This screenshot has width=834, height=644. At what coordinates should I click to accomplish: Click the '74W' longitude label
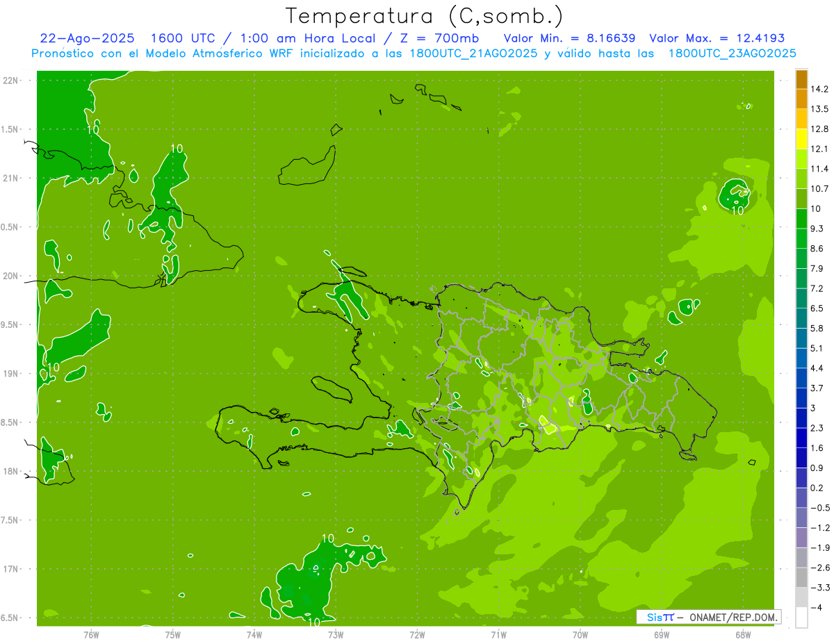[254, 634]
